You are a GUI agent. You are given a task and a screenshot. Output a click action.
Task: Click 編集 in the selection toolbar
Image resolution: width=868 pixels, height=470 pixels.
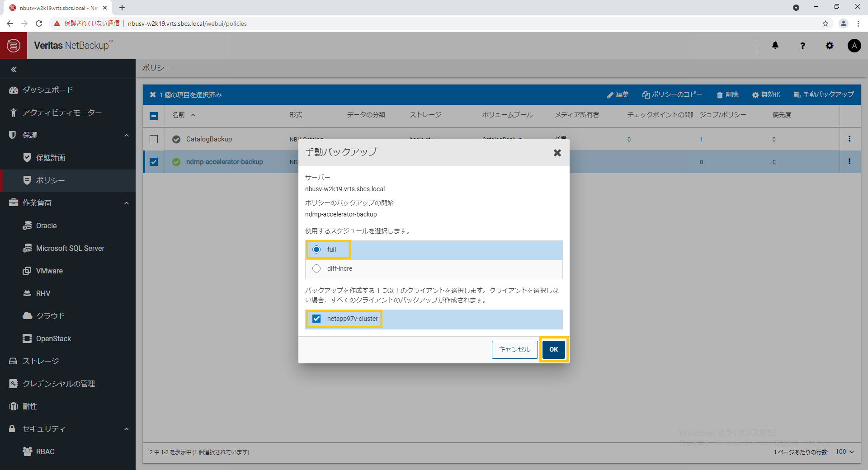point(618,94)
